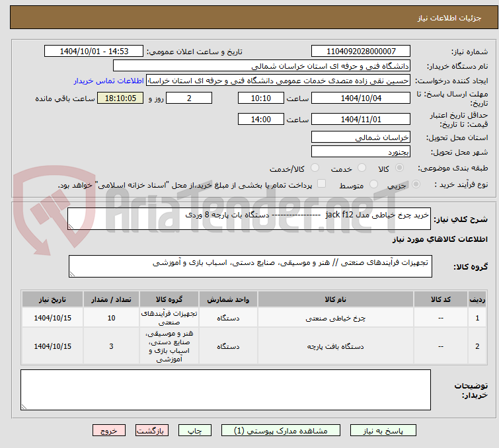Open اطلاعات تماس خریدار link
Viewport: 499px width, 448px height.
pyautogui.click(x=109, y=81)
